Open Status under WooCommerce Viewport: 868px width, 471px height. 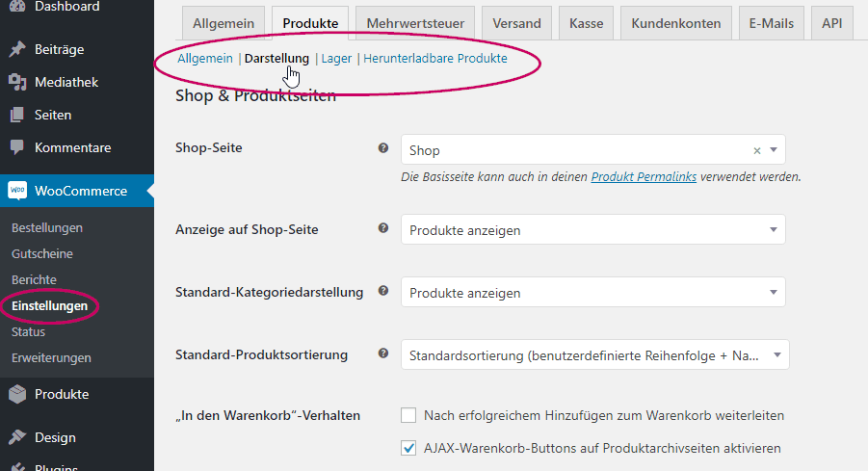click(x=28, y=331)
